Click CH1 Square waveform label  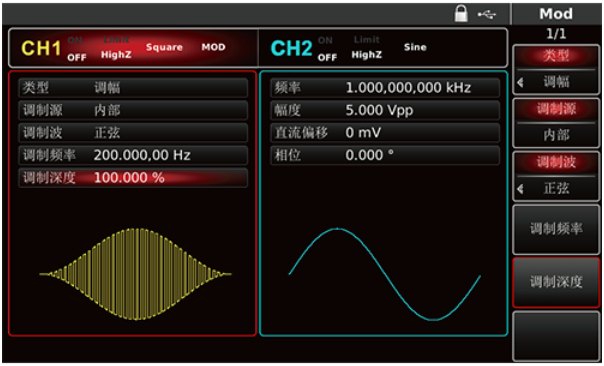(x=164, y=47)
